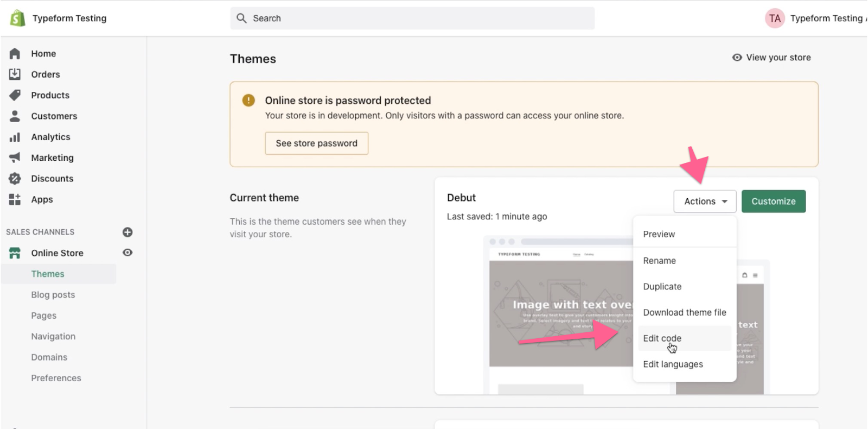The height and width of the screenshot is (429, 868).
Task: Click the Shopify bag logo
Action: (17, 18)
